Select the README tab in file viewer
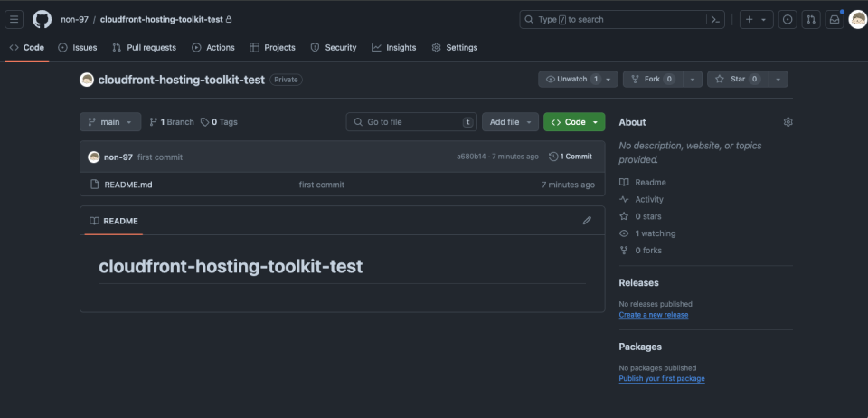 point(114,221)
